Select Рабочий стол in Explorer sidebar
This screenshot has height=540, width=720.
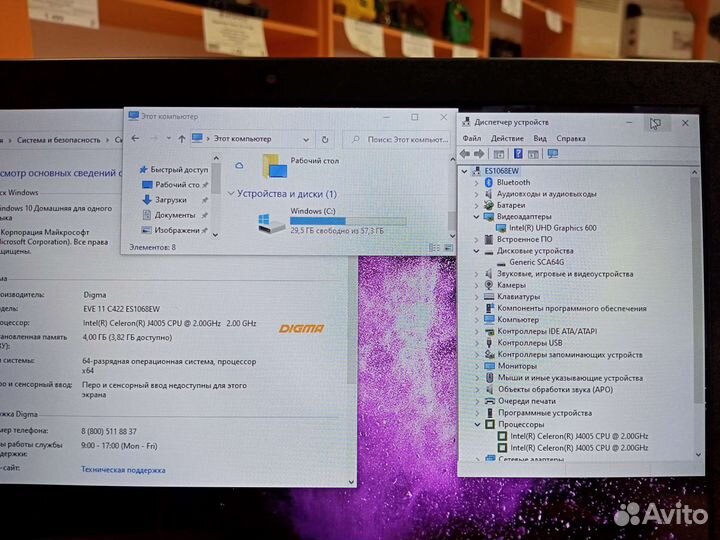[177, 185]
